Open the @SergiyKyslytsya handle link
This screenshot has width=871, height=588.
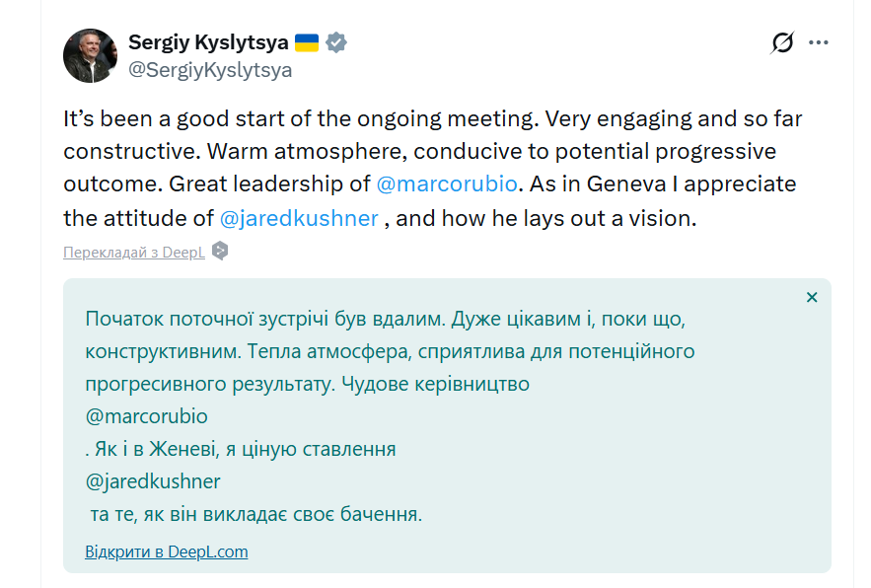210,70
